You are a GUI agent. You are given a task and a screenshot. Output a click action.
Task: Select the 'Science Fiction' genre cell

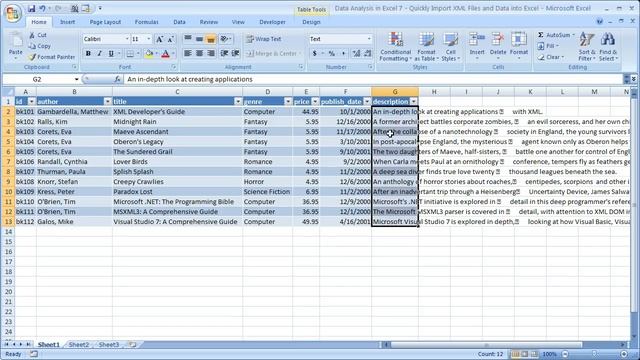point(267,192)
